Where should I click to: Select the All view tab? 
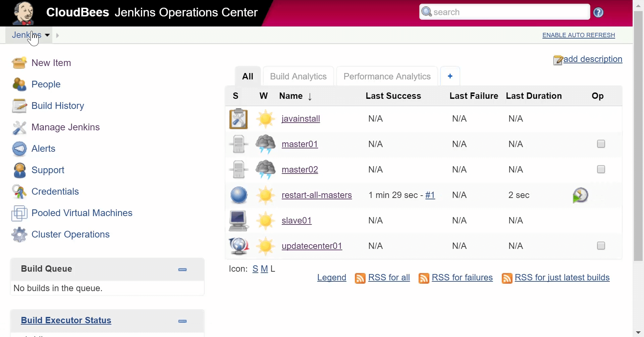tap(248, 76)
